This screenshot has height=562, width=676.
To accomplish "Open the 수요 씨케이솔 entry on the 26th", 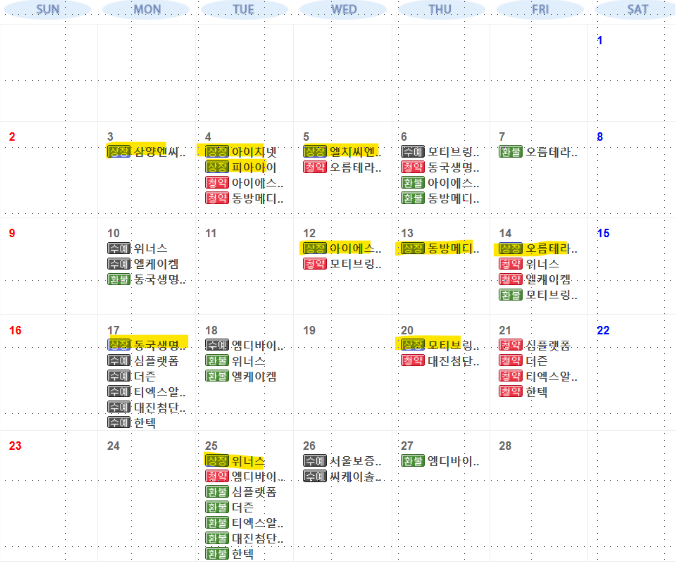I will (x=342, y=476).
